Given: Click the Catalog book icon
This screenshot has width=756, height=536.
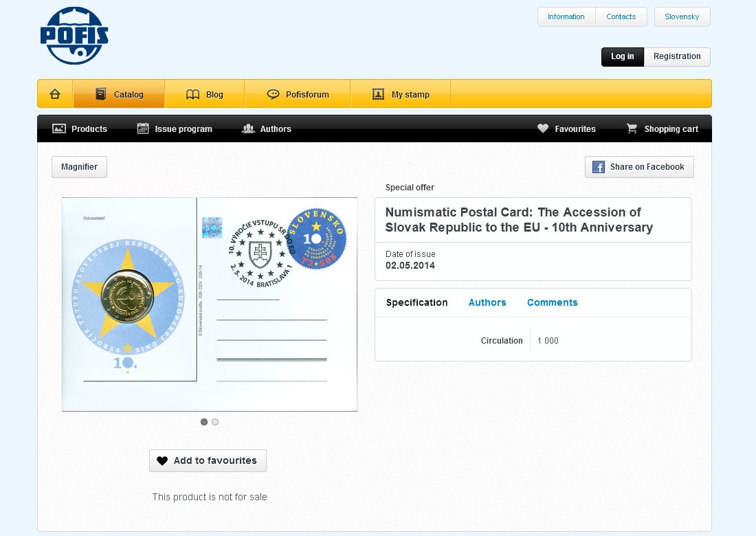Looking at the screenshot, I should pos(101,94).
